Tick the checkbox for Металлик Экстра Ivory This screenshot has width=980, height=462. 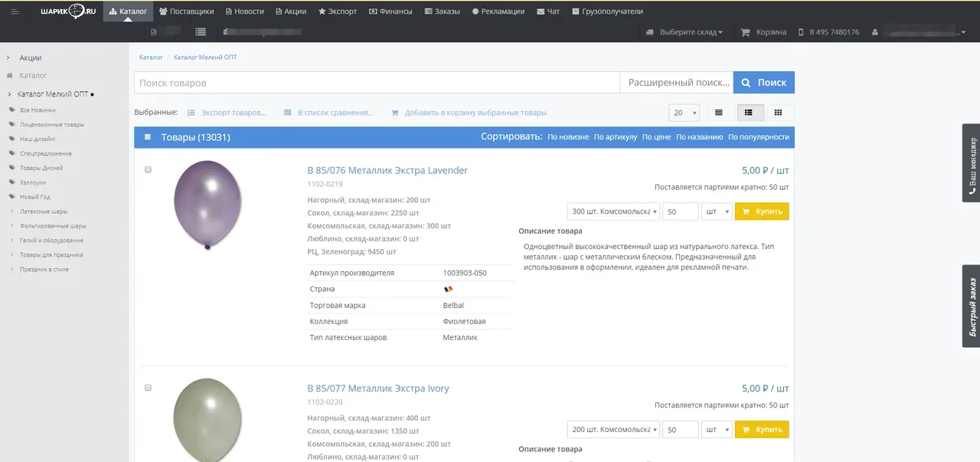coord(148,388)
